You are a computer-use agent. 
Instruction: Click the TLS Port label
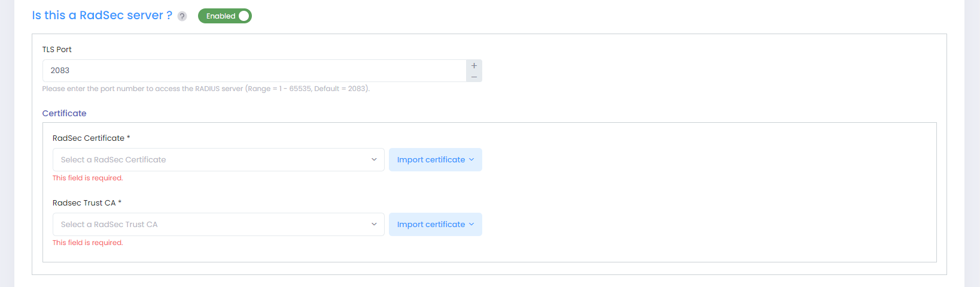click(57, 50)
